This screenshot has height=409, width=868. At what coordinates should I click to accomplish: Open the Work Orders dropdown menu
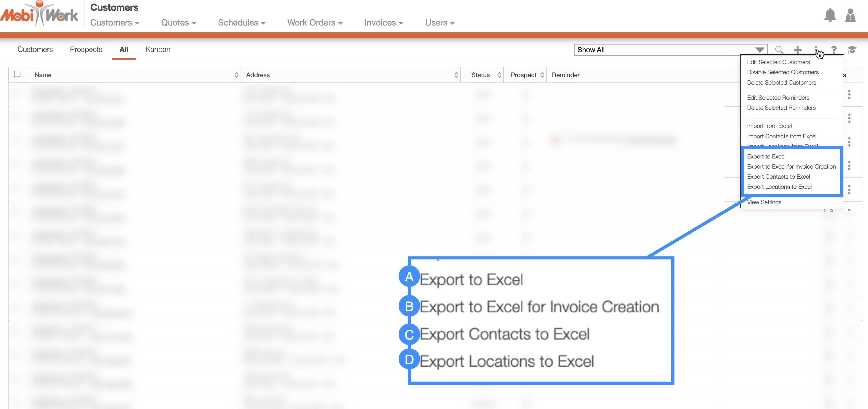point(315,23)
